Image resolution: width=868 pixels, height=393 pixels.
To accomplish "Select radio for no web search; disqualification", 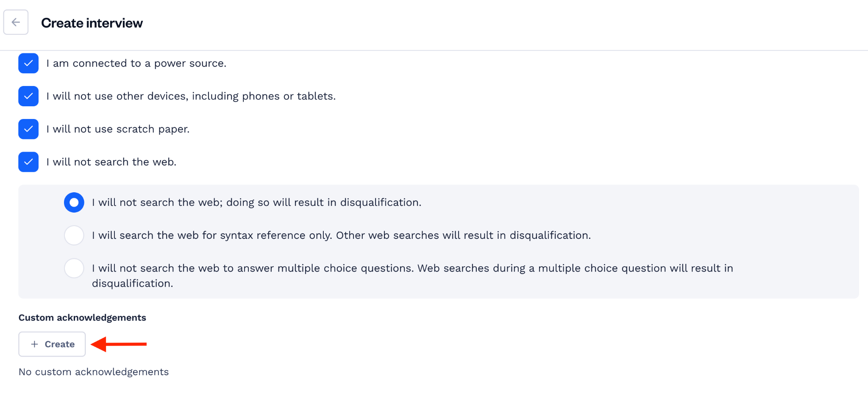I will pos(74,202).
